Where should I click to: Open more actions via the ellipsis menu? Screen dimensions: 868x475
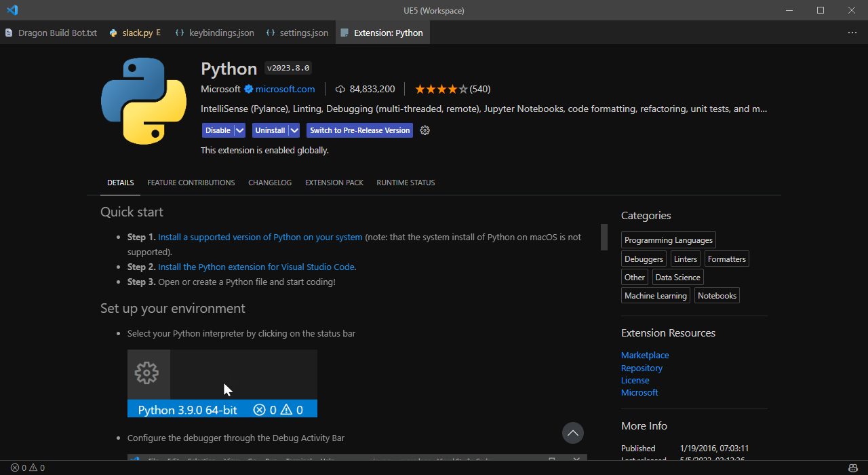pos(852,32)
